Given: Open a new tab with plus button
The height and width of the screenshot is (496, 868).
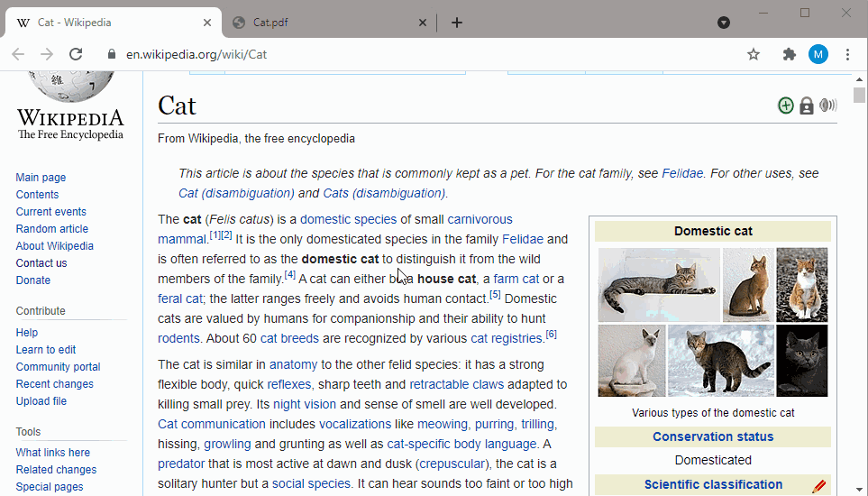Looking at the screenshot, I should [x=457, y=23].
